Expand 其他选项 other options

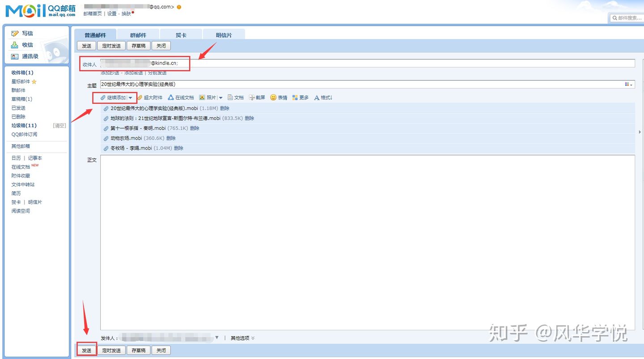pyautogui.click(x=242, y=338)
